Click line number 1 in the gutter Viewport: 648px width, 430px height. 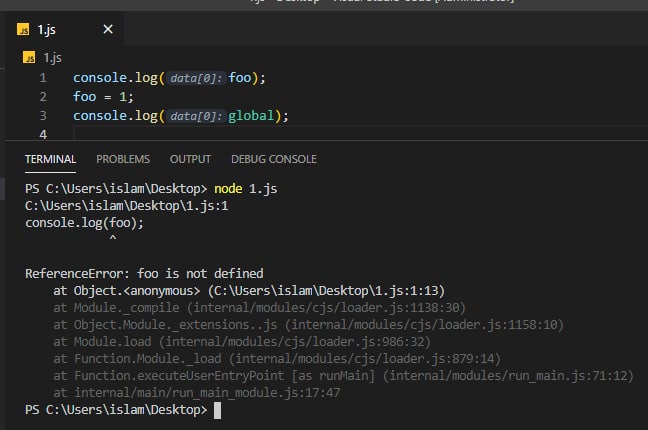[x=43, y=78]
